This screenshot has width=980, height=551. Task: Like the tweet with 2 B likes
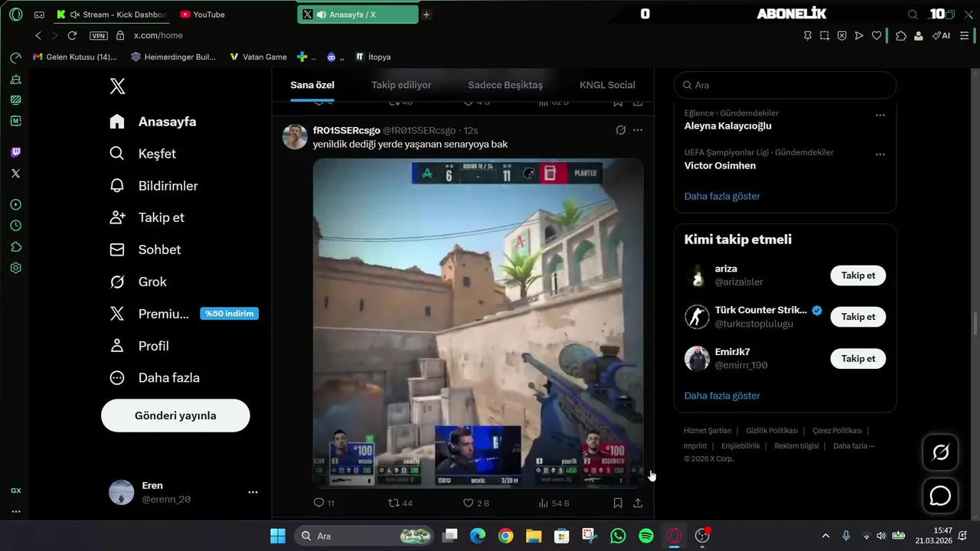[x=475, y=503]
